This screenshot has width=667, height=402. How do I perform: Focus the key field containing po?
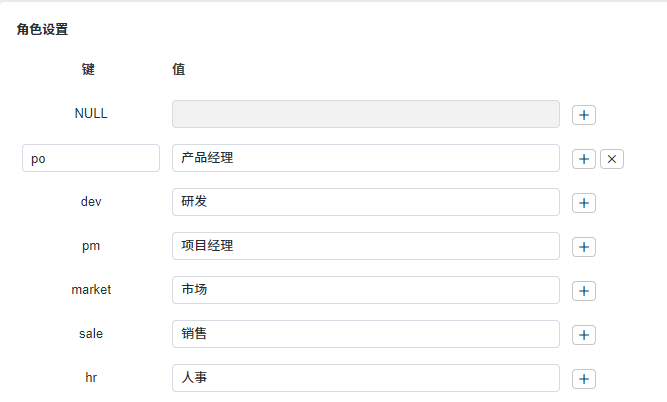tap(91, 158)
